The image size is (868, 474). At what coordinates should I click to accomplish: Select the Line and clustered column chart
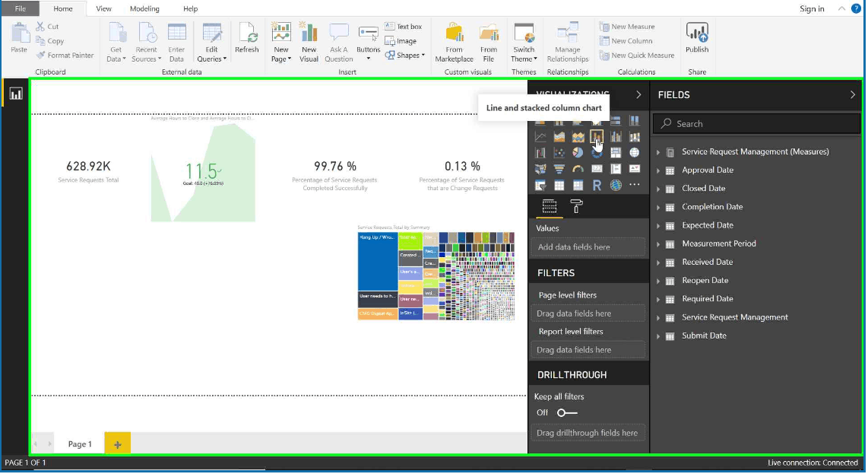[x=616, y=136]
